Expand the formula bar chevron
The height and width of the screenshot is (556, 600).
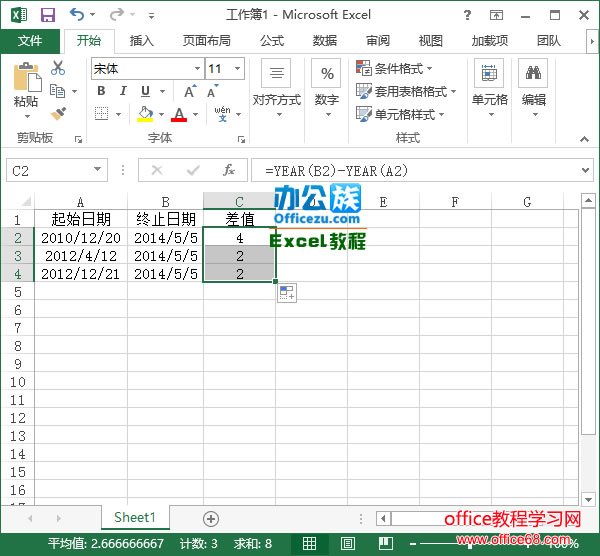(x=585, y=170)
